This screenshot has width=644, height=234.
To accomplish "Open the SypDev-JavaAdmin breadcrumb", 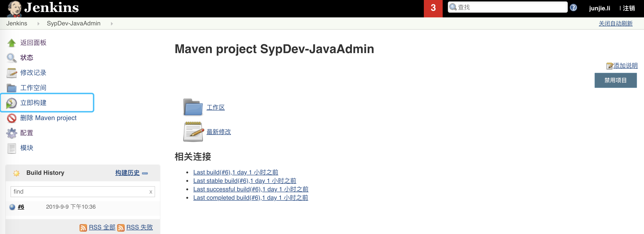I will tap(73, 23).
